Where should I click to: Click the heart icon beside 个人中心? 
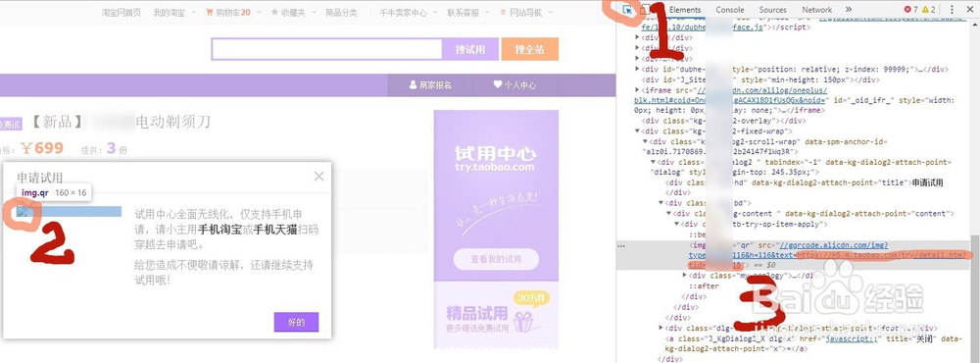[x=498, y=84]
